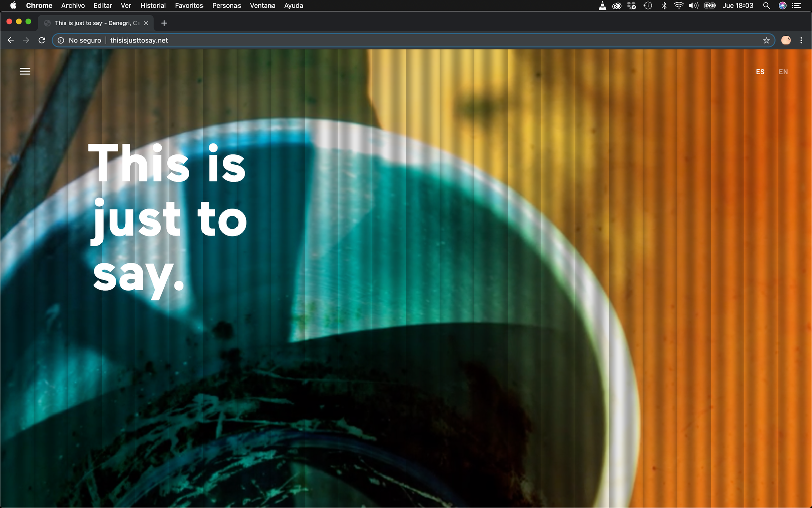Open the Wi-Fi status menu
Screen dimensions: 812x508
point(679,6)
